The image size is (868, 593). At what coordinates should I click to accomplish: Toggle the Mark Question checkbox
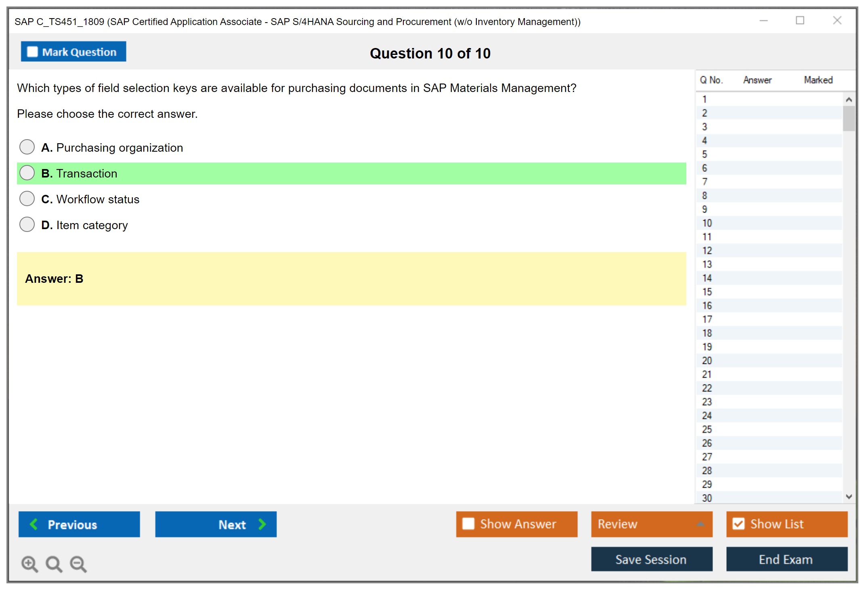point(32,52)
